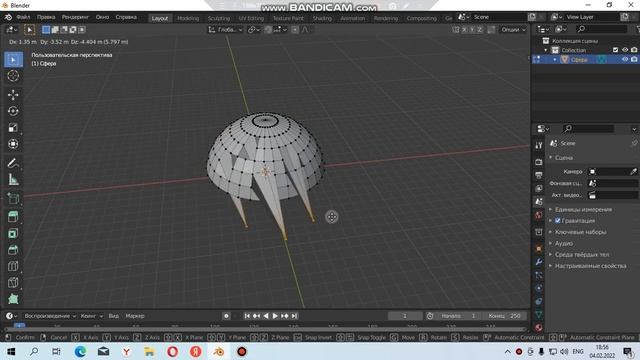This screenshot has width=640, height=360.
Task: Toggle X axis mirror
Action: click(x=464, y=29)
